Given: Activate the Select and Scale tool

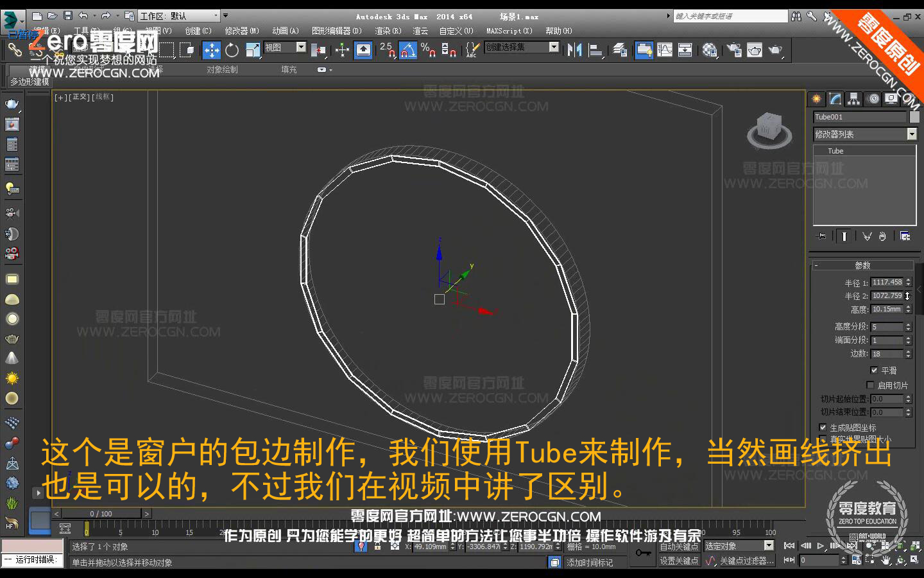Looking at the screenshot, I should (253, 49).
